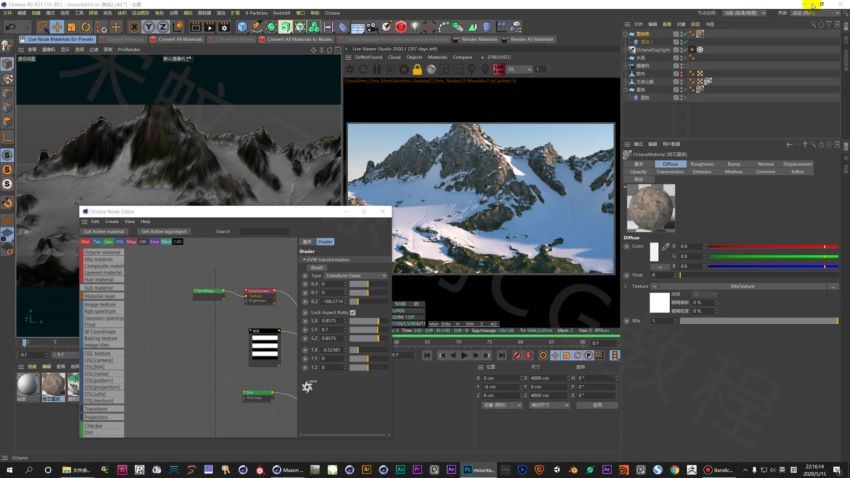Toggle the Y axis lock icon
850x478 pixels.
coord(149,27)
